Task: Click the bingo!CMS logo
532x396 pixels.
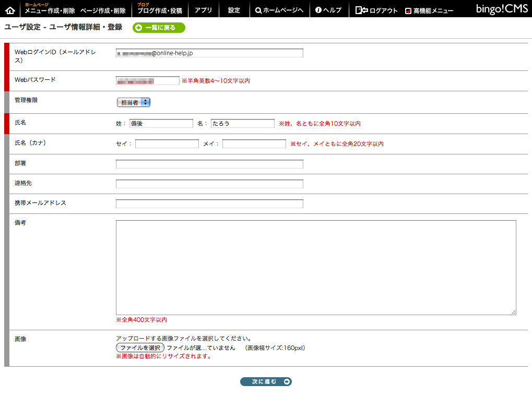Action: point(502,9)
